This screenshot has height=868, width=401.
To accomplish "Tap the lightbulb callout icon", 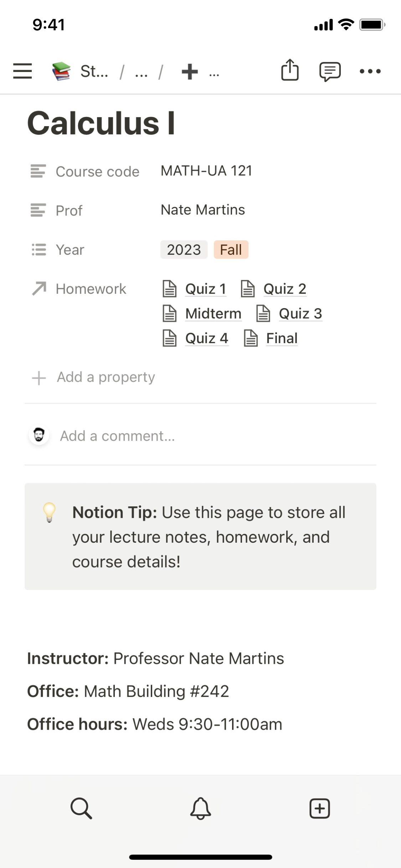I will click(x=49, y=512).
